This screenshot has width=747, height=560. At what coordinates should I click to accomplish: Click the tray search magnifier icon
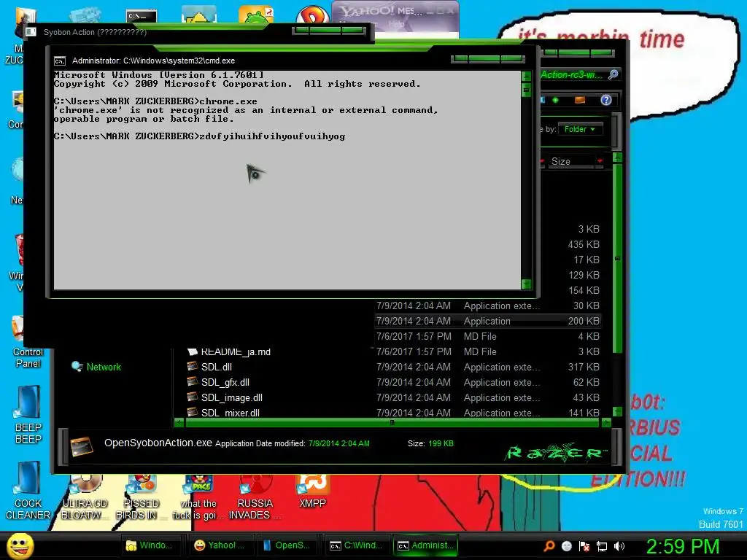[549, 545]
